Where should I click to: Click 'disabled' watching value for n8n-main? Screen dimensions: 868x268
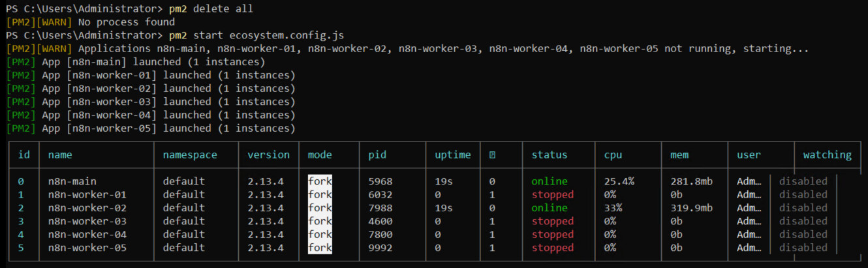tap(803, 181)
